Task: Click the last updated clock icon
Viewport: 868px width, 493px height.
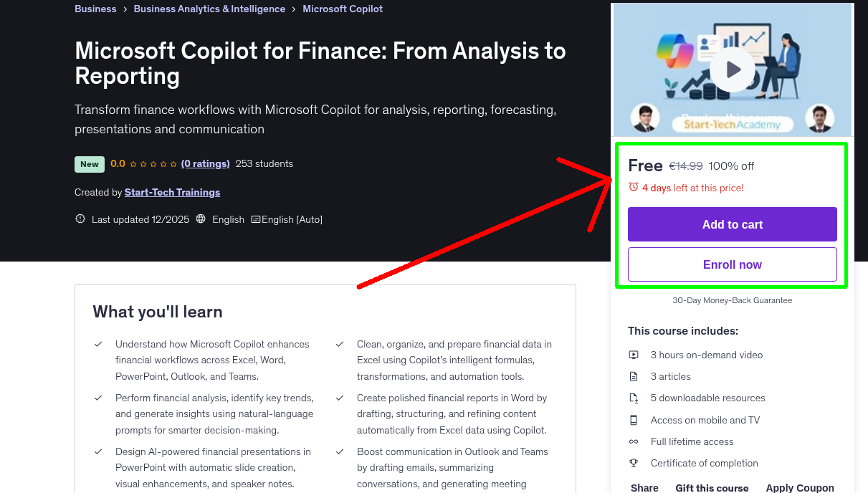Action: 80,219
